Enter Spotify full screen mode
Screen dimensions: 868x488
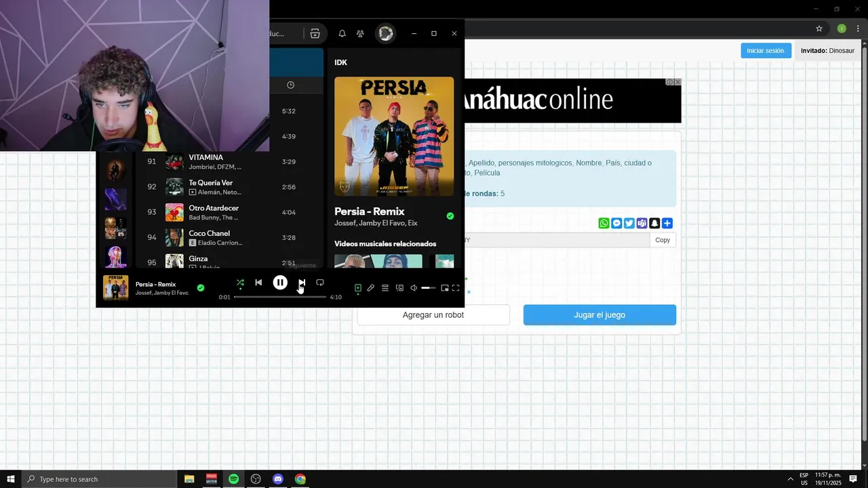click(x=456, y=288)
